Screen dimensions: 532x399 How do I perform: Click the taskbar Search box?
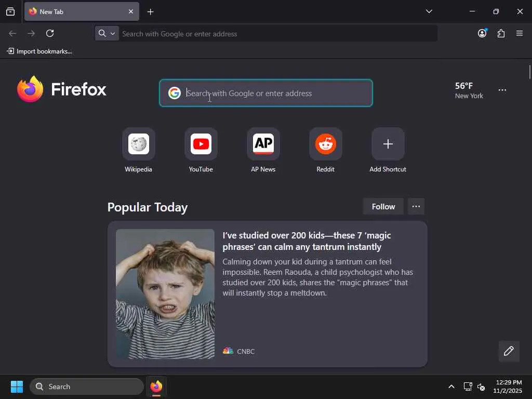pyautogui.click(x=87, y=387)
